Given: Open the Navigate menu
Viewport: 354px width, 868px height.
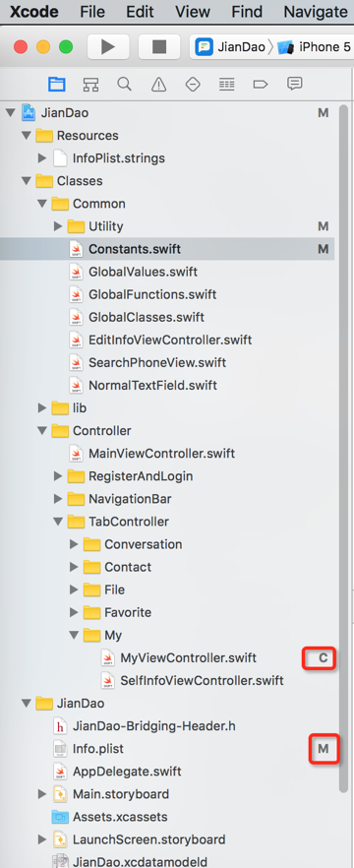Looking at the screenshot, I should tap(316, 12).
